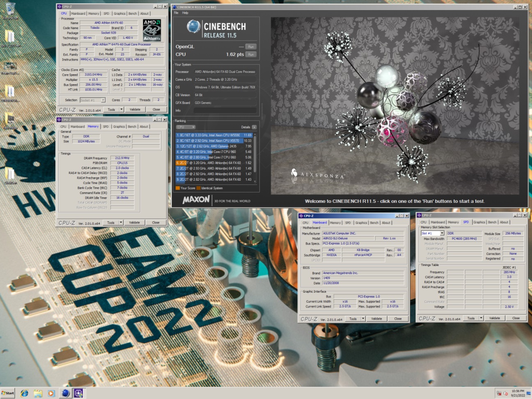Click the title bar icon of the CPU-Z Mainboard window
This screenshot has width=532, height=399.
click(x=301, y=216)
